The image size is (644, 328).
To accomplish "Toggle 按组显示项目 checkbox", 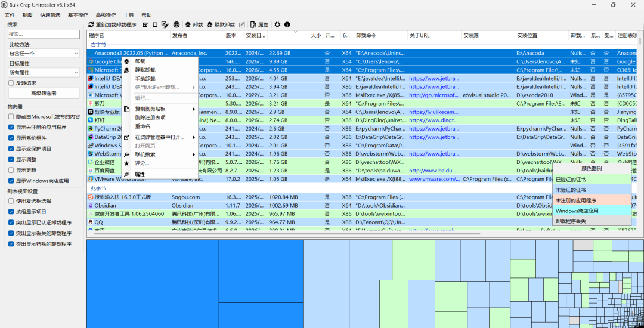I will click(x=11, y=212).
